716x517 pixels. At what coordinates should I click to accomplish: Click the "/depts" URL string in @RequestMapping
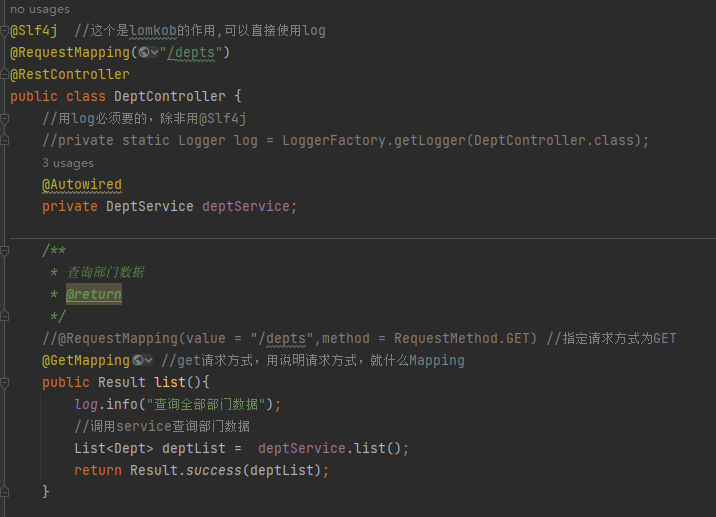[x=191, y=53]
